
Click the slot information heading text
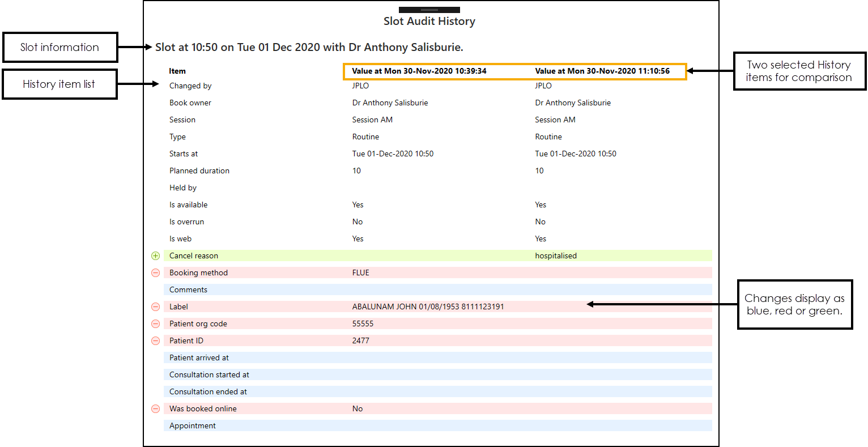click(309, 47)
